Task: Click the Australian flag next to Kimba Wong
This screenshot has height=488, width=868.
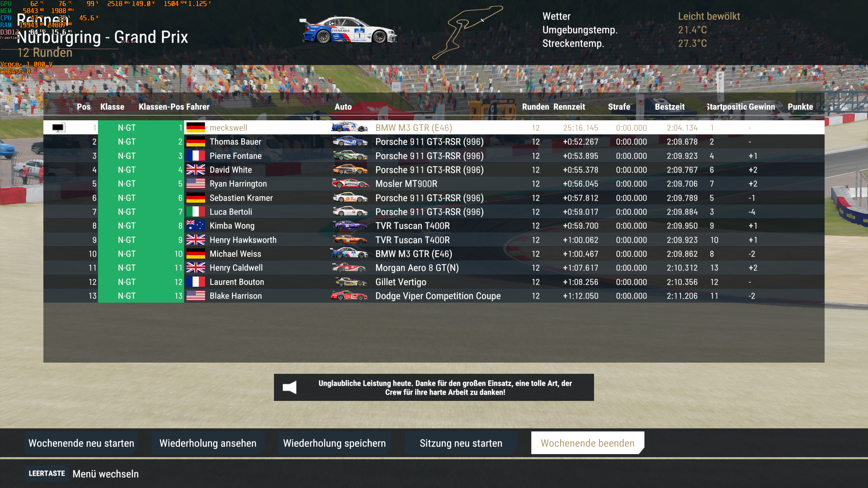Action: coord(195,226)
